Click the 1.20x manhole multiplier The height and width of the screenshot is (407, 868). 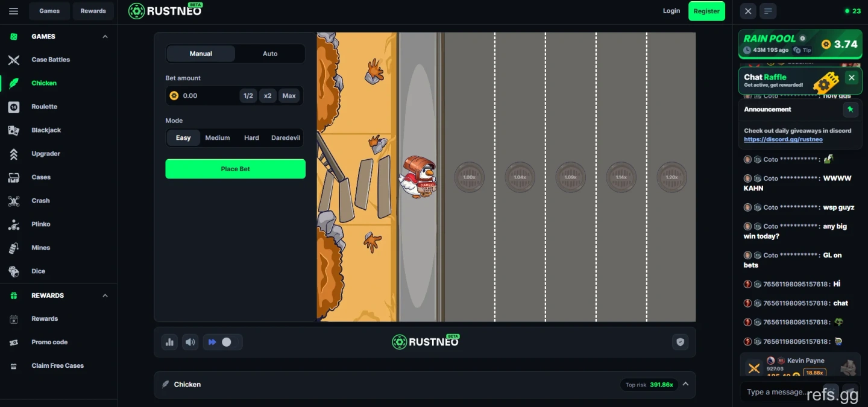[x=671, y=177]
